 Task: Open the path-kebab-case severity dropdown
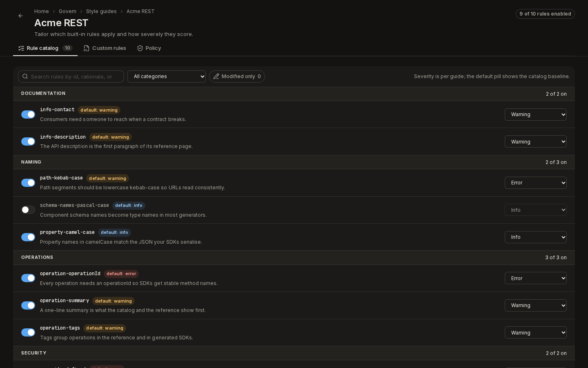[x=536, y=183]
